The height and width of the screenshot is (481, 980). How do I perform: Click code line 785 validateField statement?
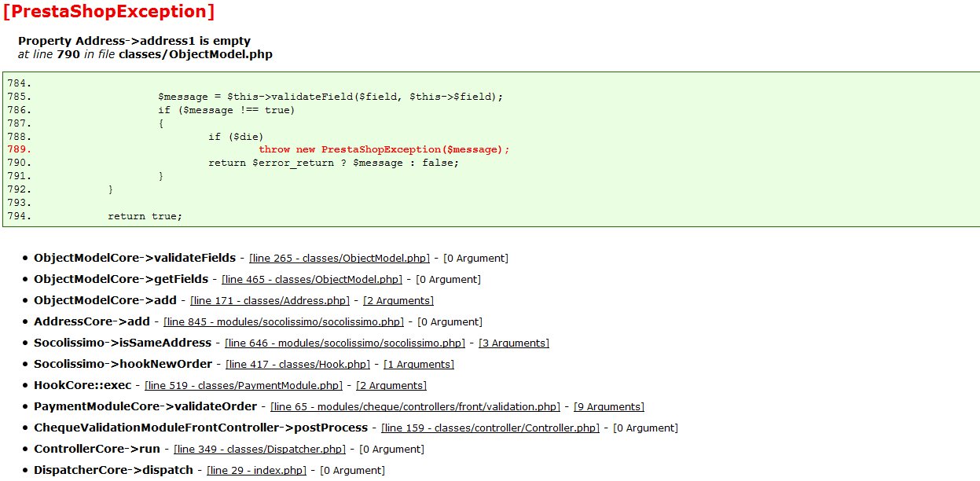point(330,97)
